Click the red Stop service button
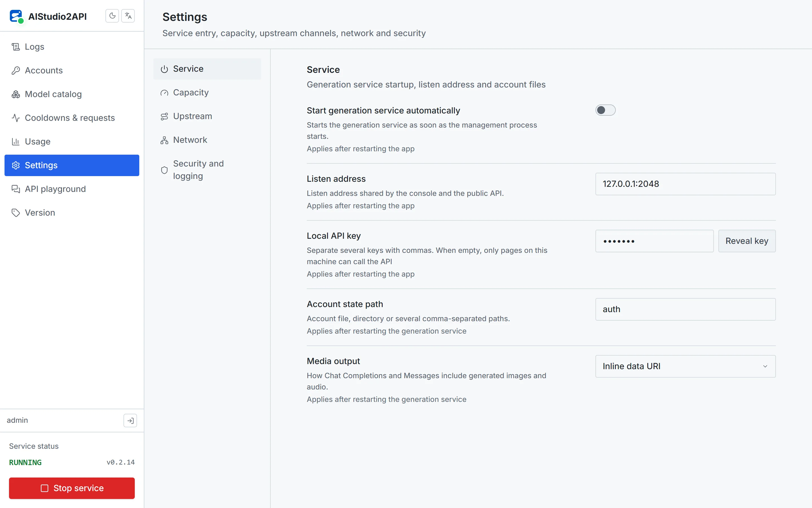 pos(72,488)
